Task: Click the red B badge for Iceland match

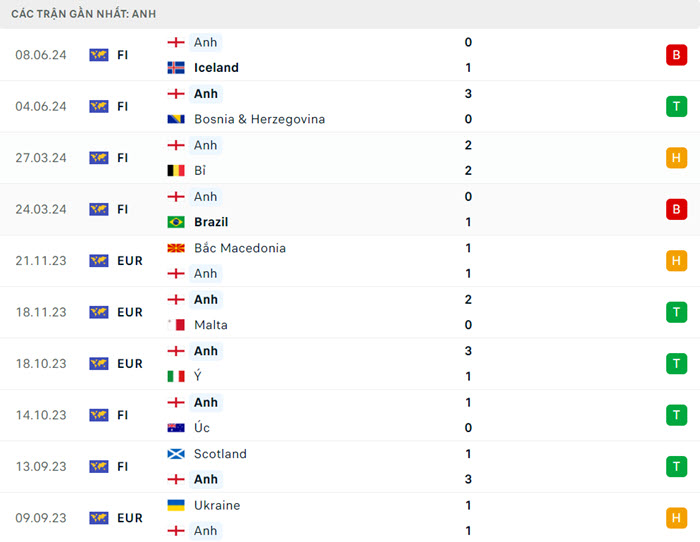Action: (676, 55)
